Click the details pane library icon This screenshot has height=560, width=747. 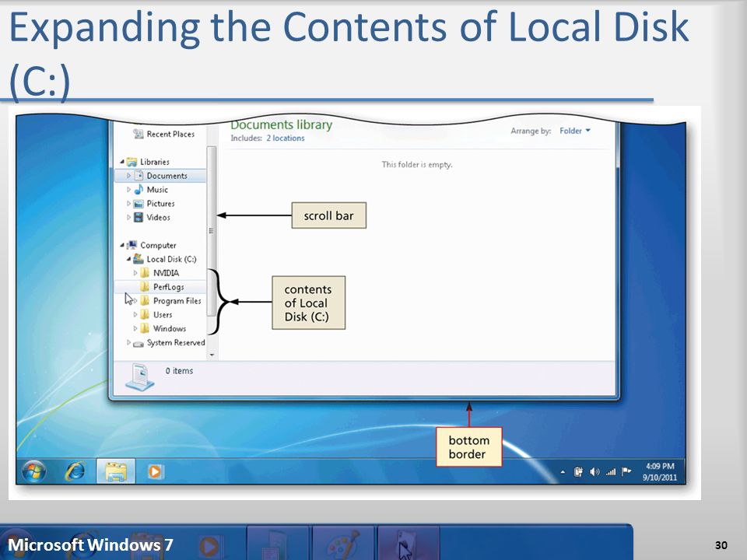tap(139, 376)
